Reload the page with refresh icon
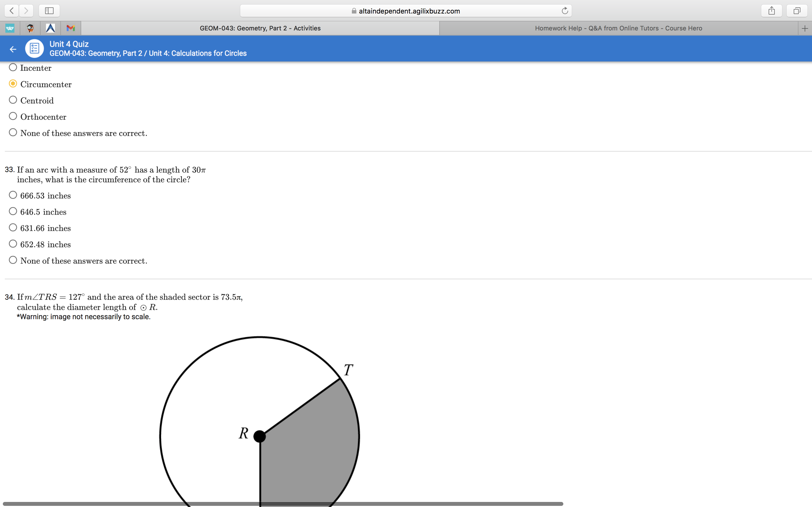812x507 pixels. tap(565, 11)
